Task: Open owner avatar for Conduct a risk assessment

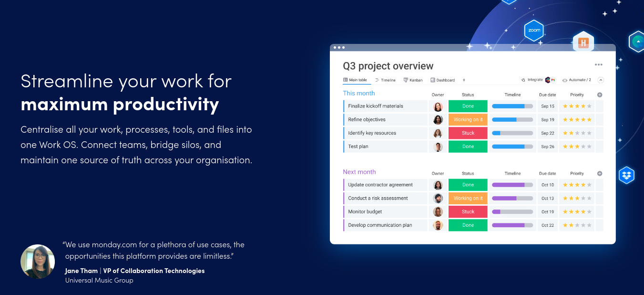Action: [438, 199]
